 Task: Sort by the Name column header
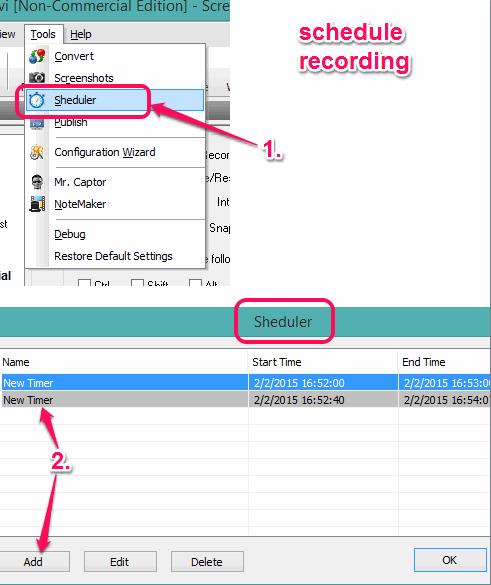coord(123,362)
